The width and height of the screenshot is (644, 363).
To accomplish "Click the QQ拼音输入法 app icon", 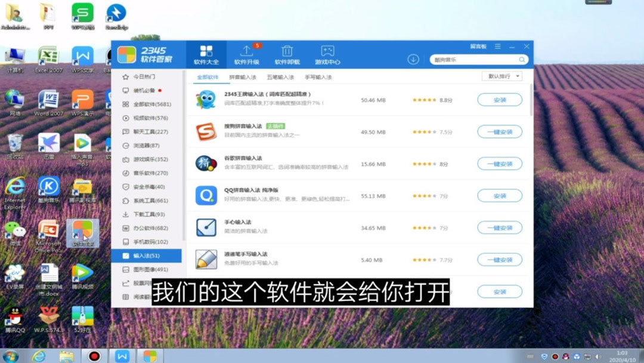I will [206, 195].
